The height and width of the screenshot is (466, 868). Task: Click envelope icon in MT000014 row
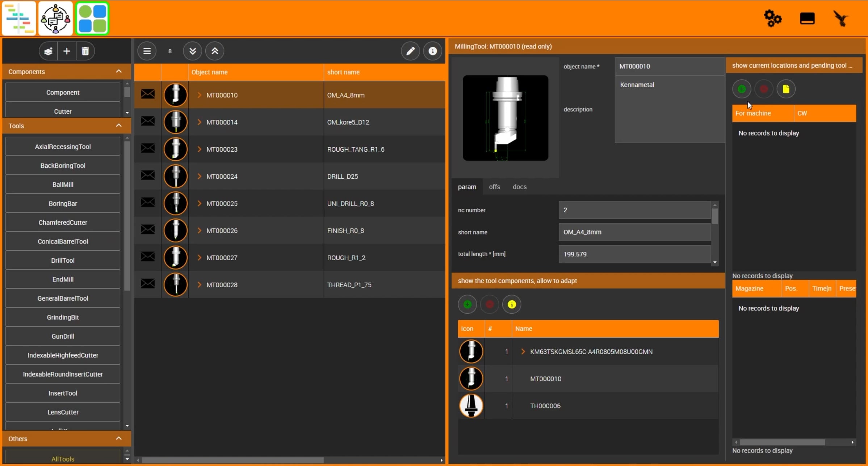point(148,121)
